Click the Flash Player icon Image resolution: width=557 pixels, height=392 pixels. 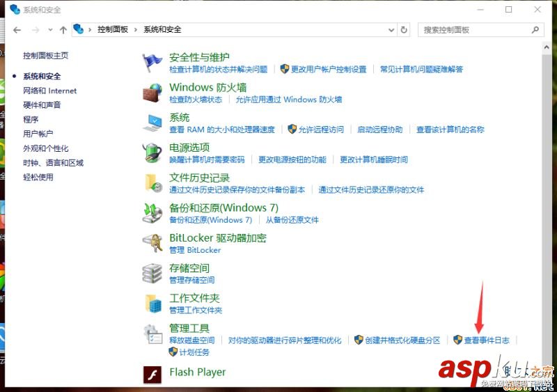152,375
